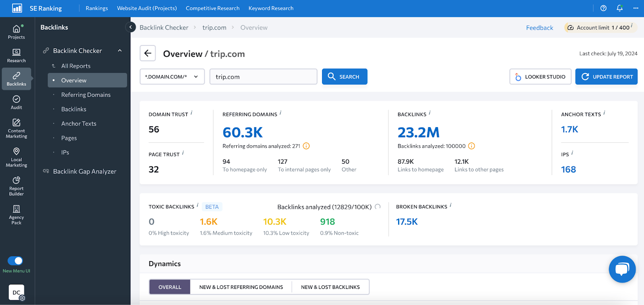Click the LOOKER STUDIO button
This screenshot has width=644, height=305.
[541, 76]
